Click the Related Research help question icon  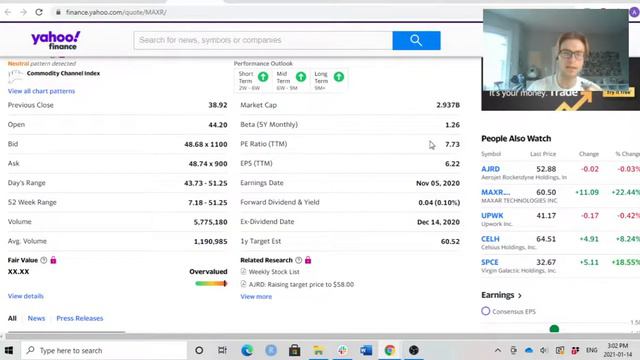[298, 260]
